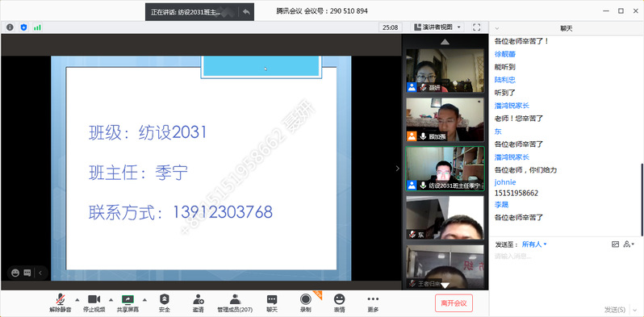Click sender name 陆利忠 in chat
This screenshot has height=317, width=644.
tap(504, 80)
